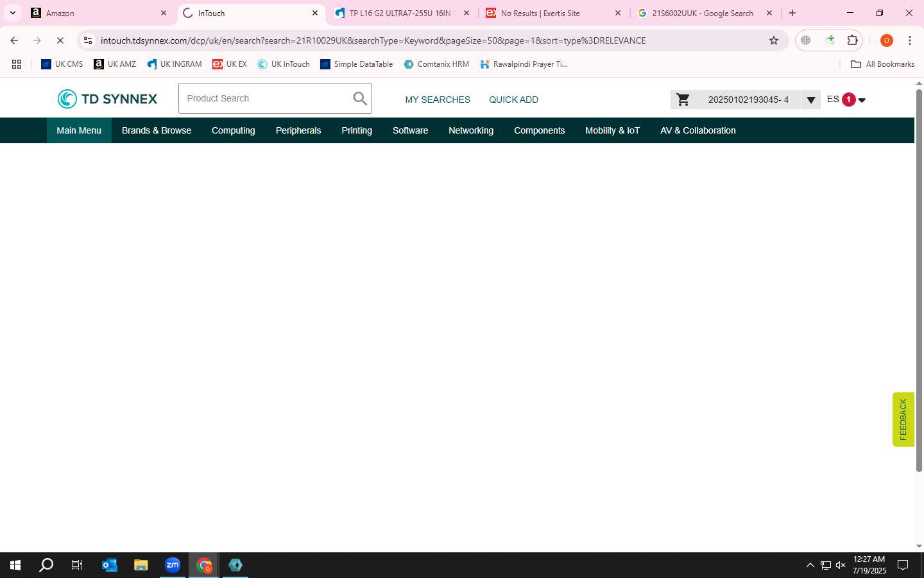Viewport: 924px width, 578px height.
Task: Open the Windows Start menu
Action: [15, 565]
